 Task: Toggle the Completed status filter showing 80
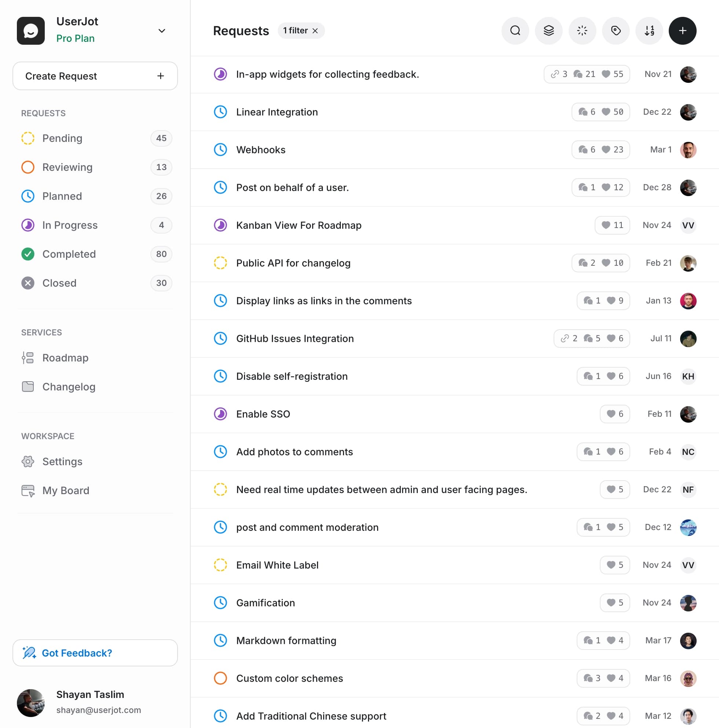point(69,254)
